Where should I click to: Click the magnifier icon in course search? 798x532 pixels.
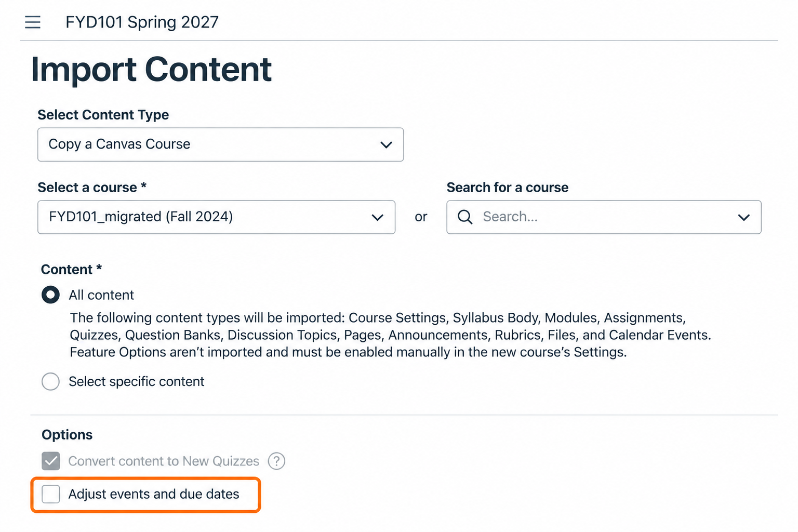click(465, 217)
